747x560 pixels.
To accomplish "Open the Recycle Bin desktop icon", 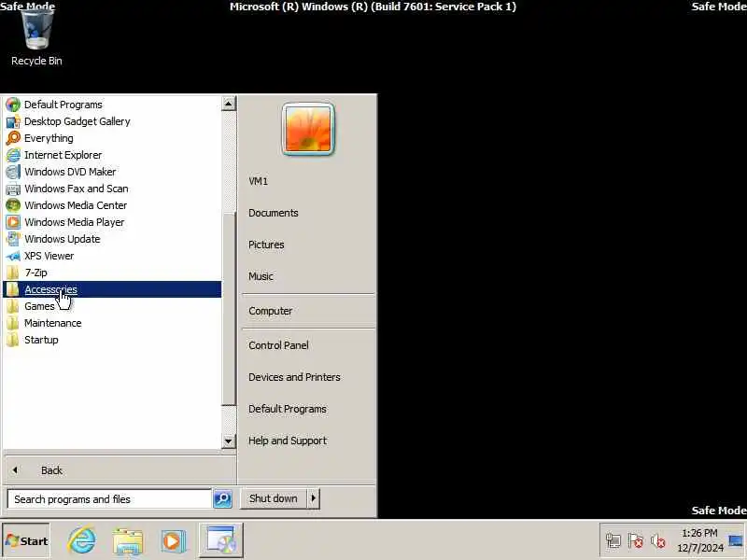I will pos(36,37).
